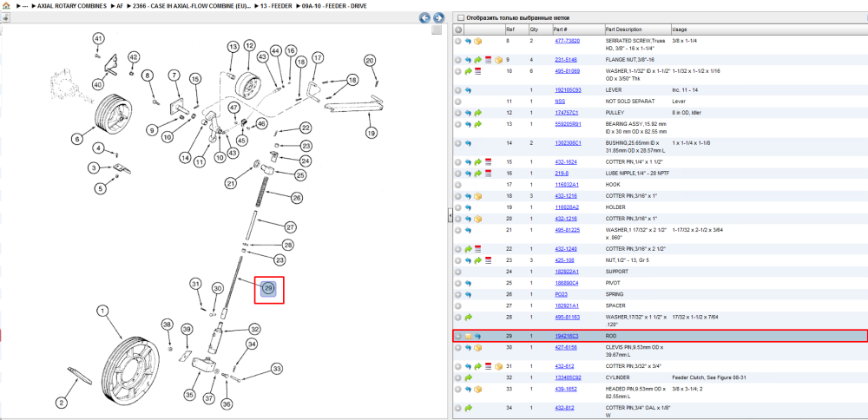
Task: Go to previous diagram with left arrow
Action: click(x=424, y=17)
